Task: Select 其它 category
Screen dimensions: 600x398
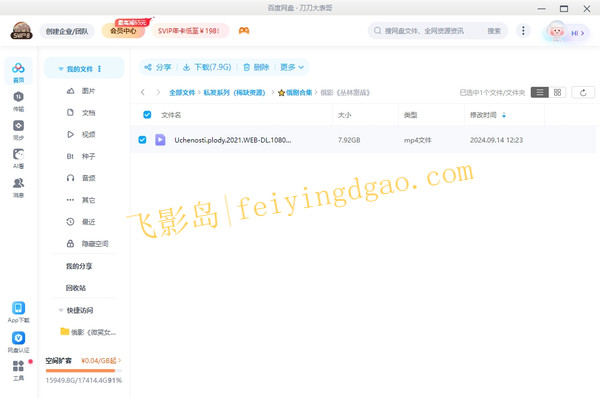Action: coord(81,200)
